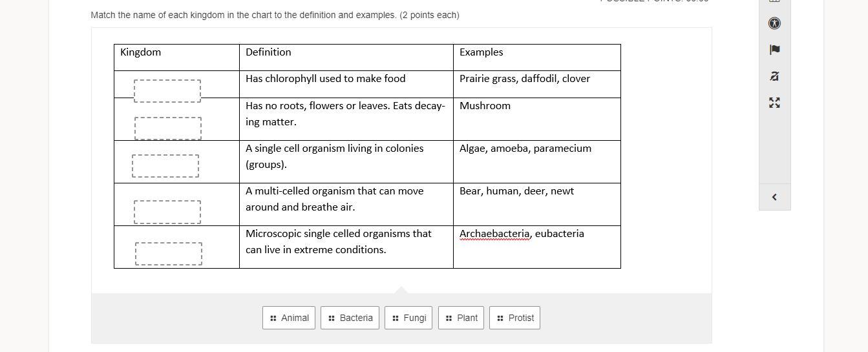Viewport: 868px width, 352px height.
Task: Click the question instruction text
Action: click(x=275, y=15)
